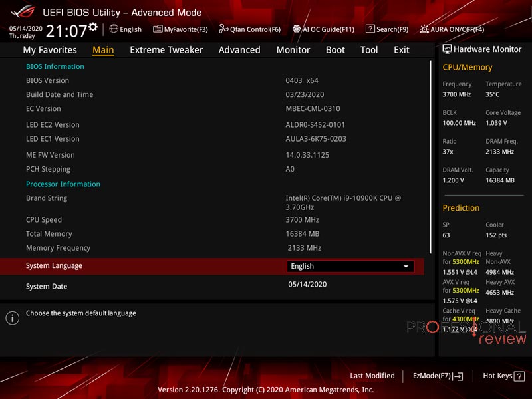Open the Monitor tab
532x399 pixels.
click(293, 50)
